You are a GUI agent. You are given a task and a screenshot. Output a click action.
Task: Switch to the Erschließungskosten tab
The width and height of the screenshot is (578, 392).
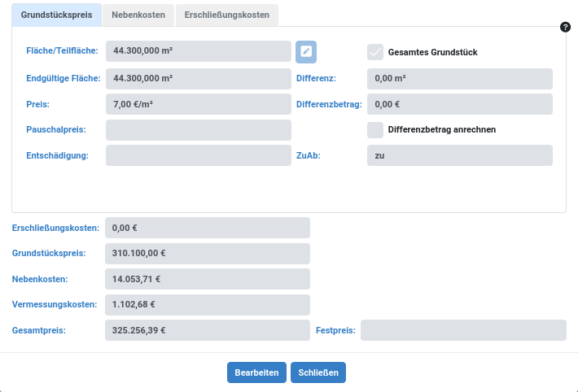coord(226,15)
